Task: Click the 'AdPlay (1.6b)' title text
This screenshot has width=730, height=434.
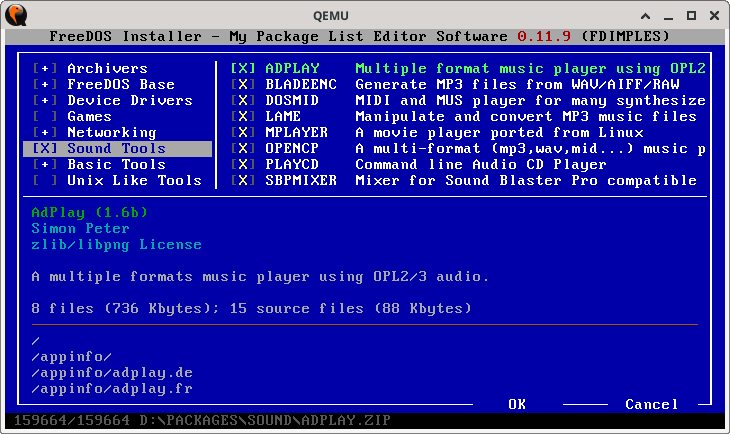Action: [89, 212]
